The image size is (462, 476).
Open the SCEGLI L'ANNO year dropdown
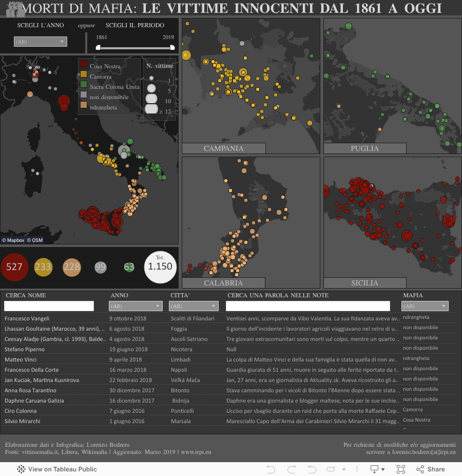(41, 42)
